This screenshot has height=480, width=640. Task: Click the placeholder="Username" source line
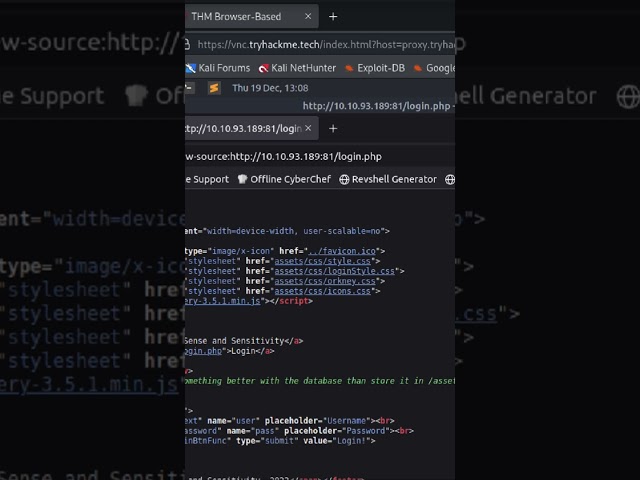pyautogui.click(x=290, y=421)
